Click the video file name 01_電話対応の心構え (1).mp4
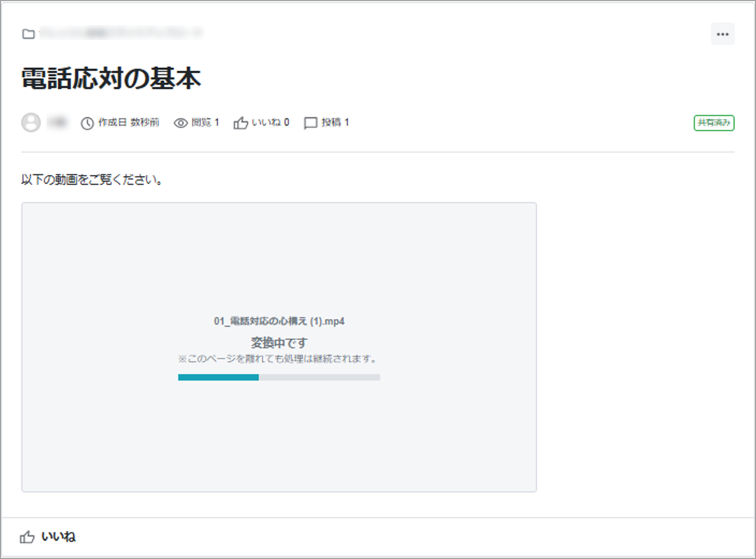The height and width of the screenshot is (559, 756). (x=279, y=321)
